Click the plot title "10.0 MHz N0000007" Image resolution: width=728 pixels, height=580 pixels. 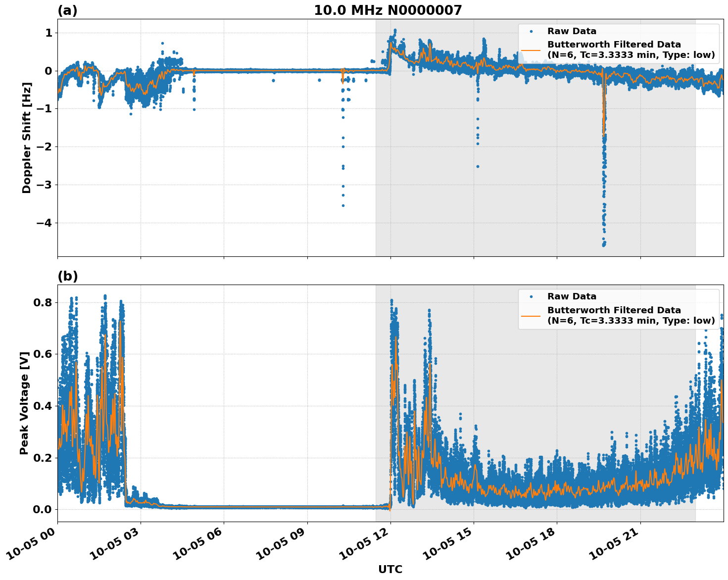click(x=388, y=10)
